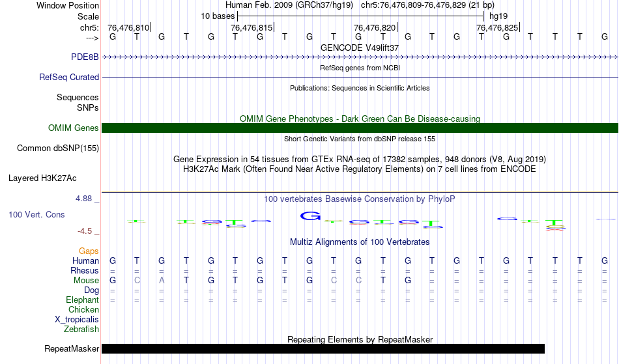
Task: Click the Layered H3K27Ac track label
Action: (x=42, y=178)
